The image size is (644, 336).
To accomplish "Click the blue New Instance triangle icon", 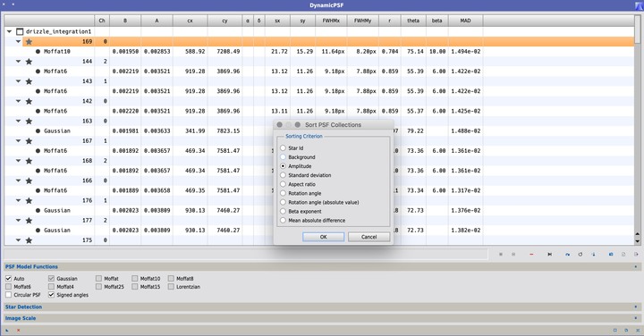I will tap(7, 331).
